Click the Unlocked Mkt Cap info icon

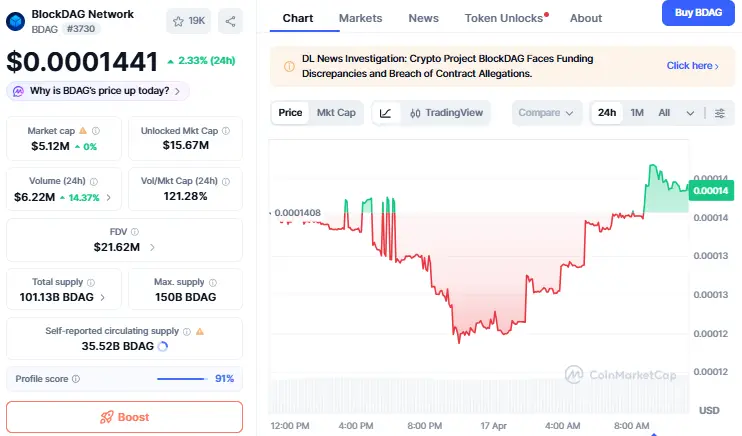coord(225,131)
